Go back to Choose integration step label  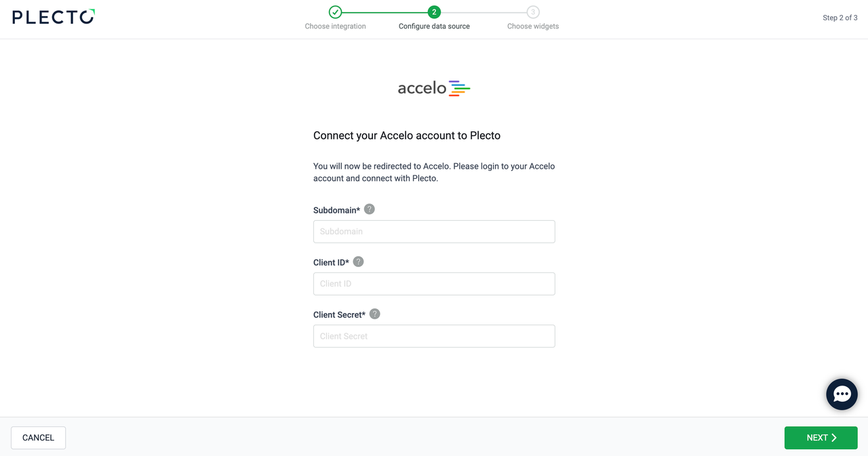335,26
